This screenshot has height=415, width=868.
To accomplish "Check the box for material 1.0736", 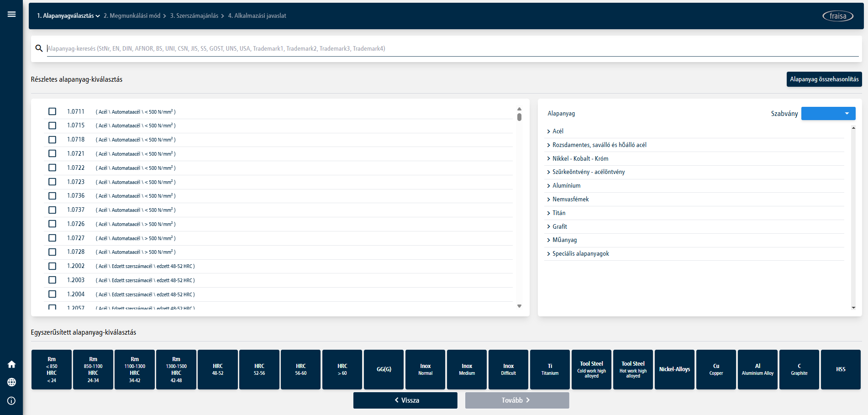I will click(53, 196).
